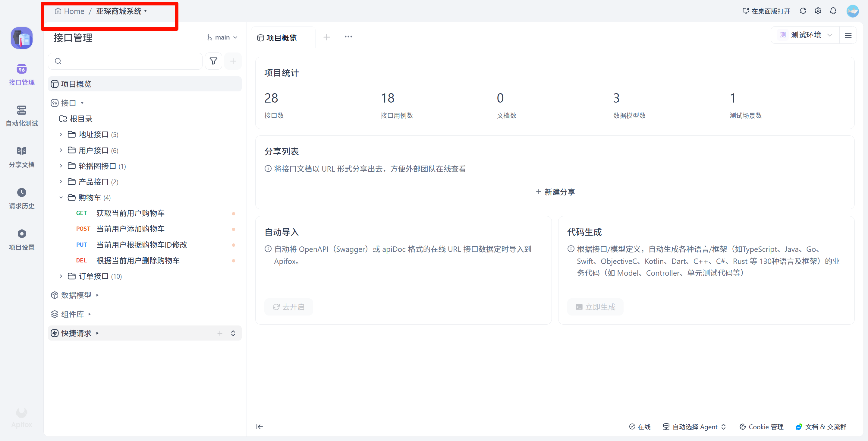Click 在桌面版打开 in the top bar
Screen dimensions: 868x441
[766, 11]
